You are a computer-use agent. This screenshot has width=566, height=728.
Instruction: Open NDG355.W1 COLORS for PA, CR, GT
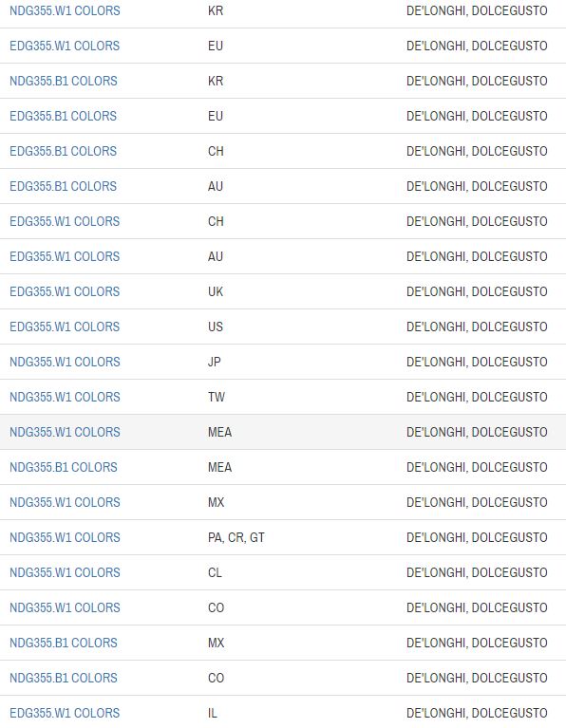(x=65, y=537)
